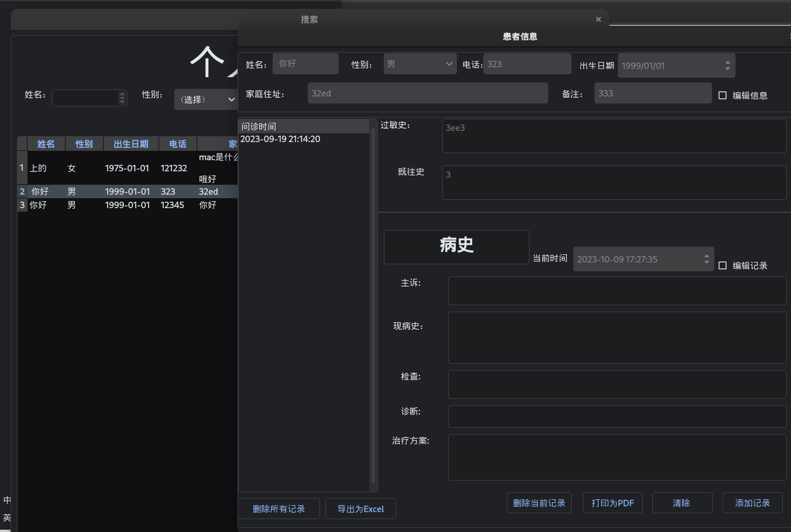This screenshot has width=791, height=532.
Task: Close the 搜索 window
Action: point(598,19)
